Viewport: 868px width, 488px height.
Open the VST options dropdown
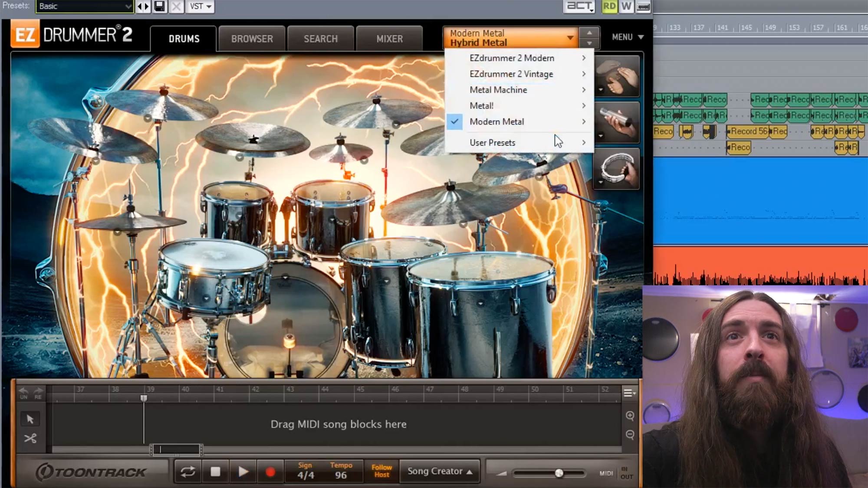200,6
